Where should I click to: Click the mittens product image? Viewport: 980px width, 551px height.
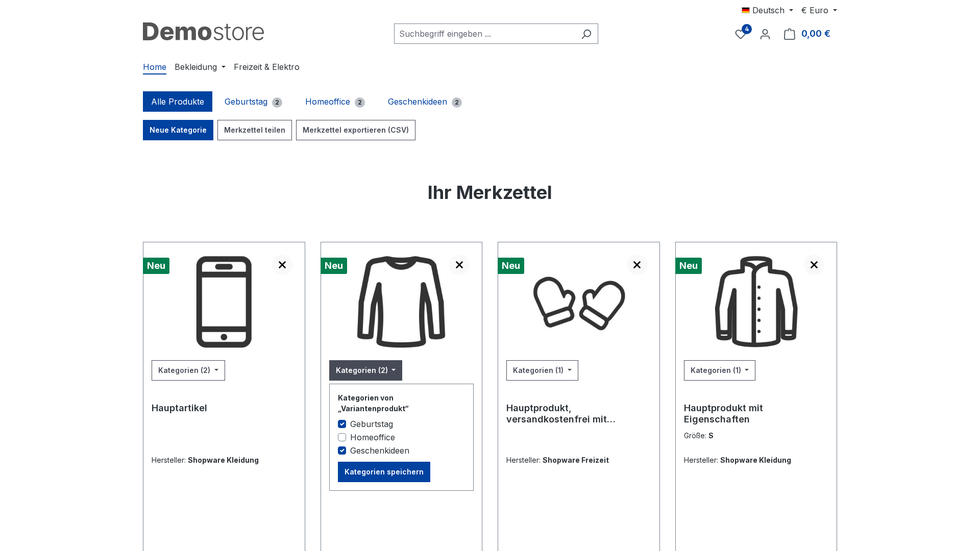coord(579,303)
